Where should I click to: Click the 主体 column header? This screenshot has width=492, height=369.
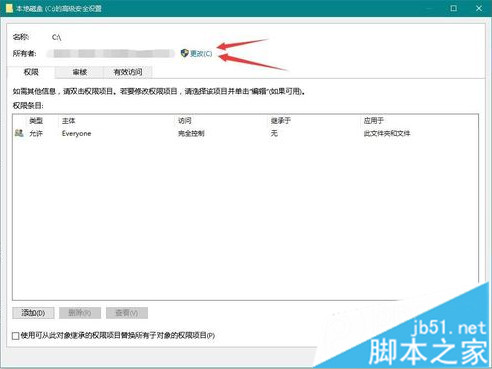click(x=68, y=121)
